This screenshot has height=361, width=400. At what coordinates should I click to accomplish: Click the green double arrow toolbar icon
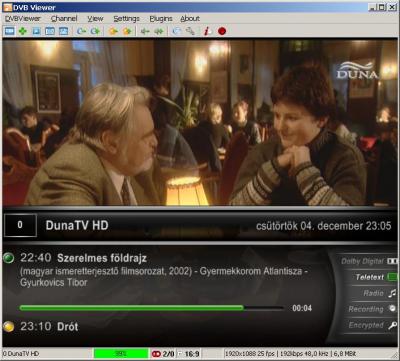159,31
